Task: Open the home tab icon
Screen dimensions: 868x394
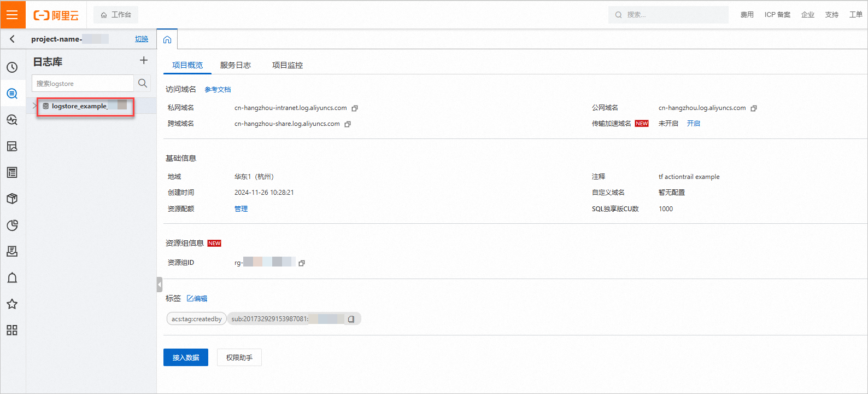Action: [167, 39]
